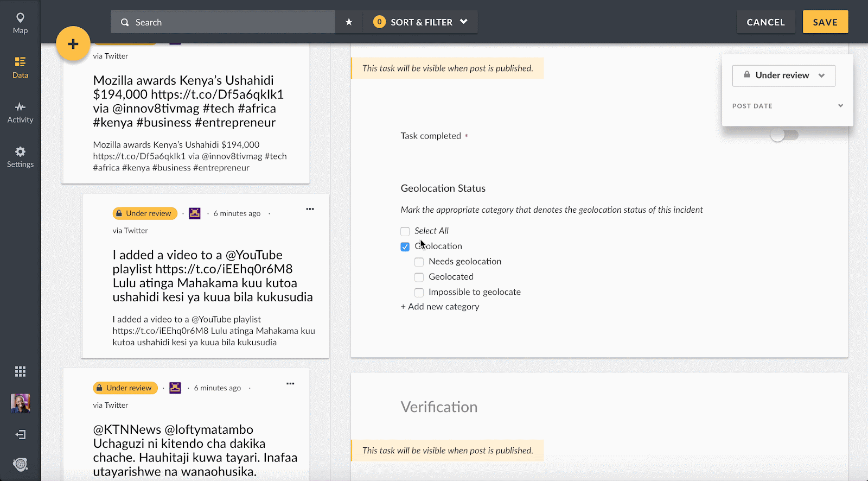Check Needs geolocation
Viewport: 868px width, 481px height.
point(419,262)
